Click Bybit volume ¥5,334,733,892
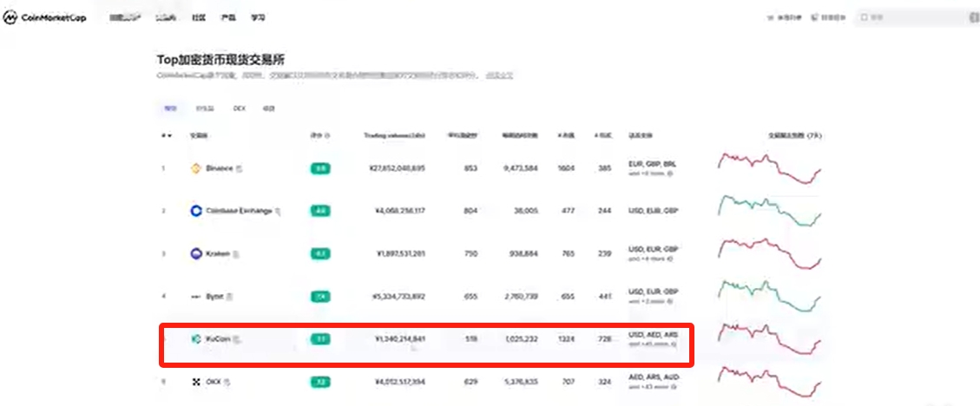Screen dimensions: 980x406 [398, 296]
